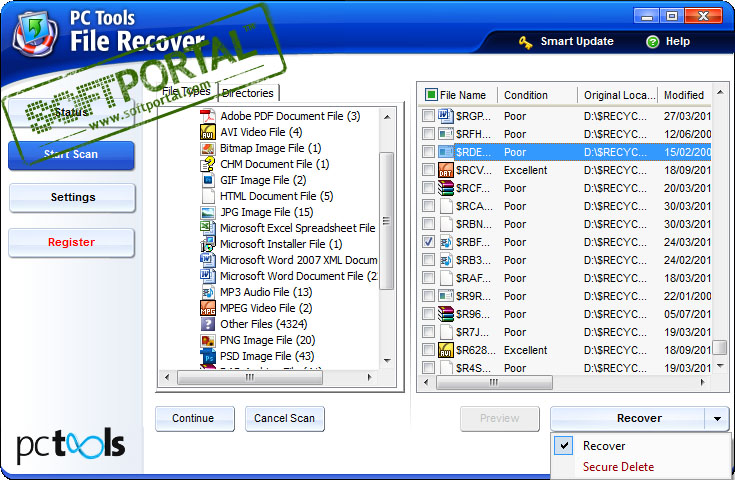Sort by the Original Location column header
This screenshot has width=735, height=480.
pos(619,95)
